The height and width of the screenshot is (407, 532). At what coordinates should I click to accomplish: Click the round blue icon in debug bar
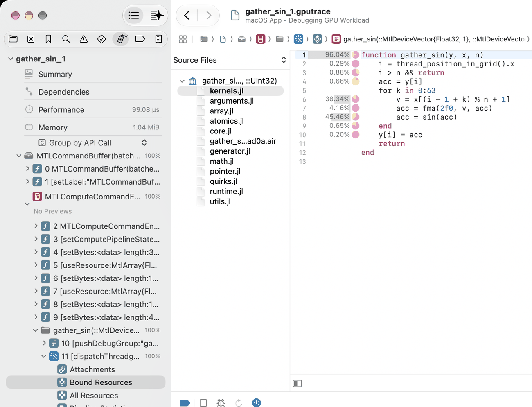coord(257,403)
